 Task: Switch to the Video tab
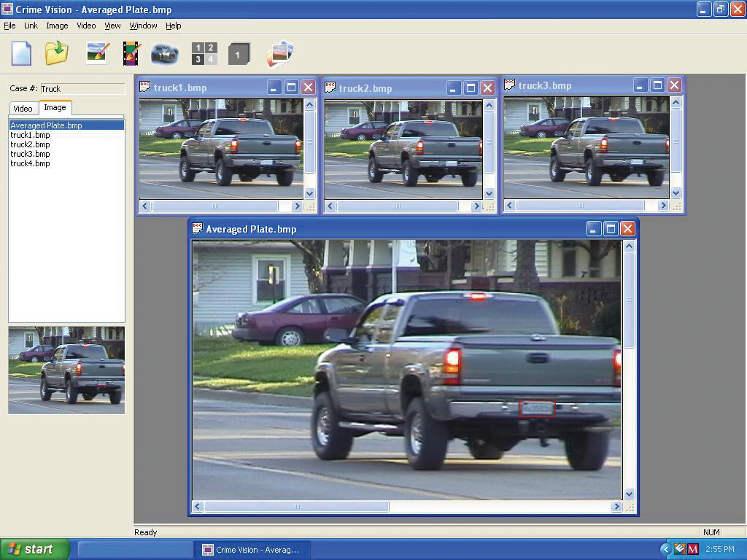23,108
